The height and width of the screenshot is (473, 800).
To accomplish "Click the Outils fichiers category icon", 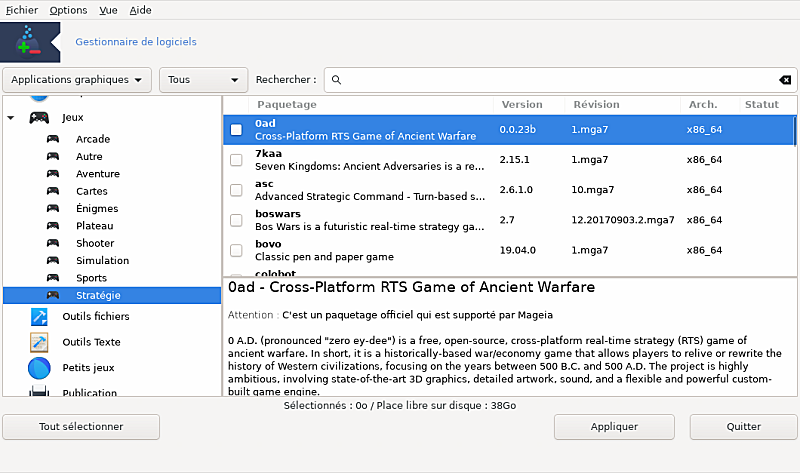I will (39, 317).
